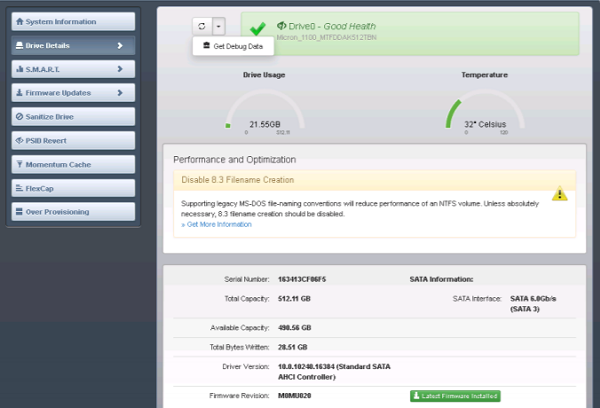Image resolution: width=600 pixels, height=408 pixels.
Task: Expand the Drive Details chevron
Action: point(120,46)
